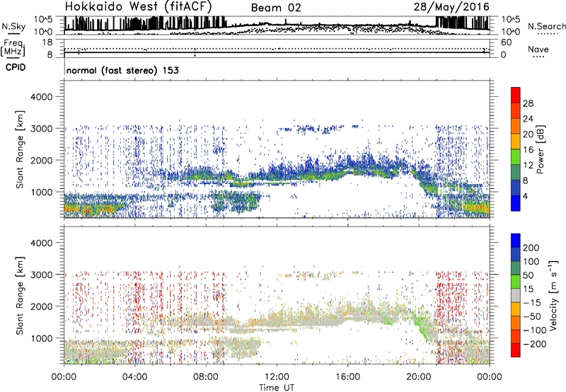
Task: Click the "-15" value on the velocity colorbar
Action: (x=531, y=303)
